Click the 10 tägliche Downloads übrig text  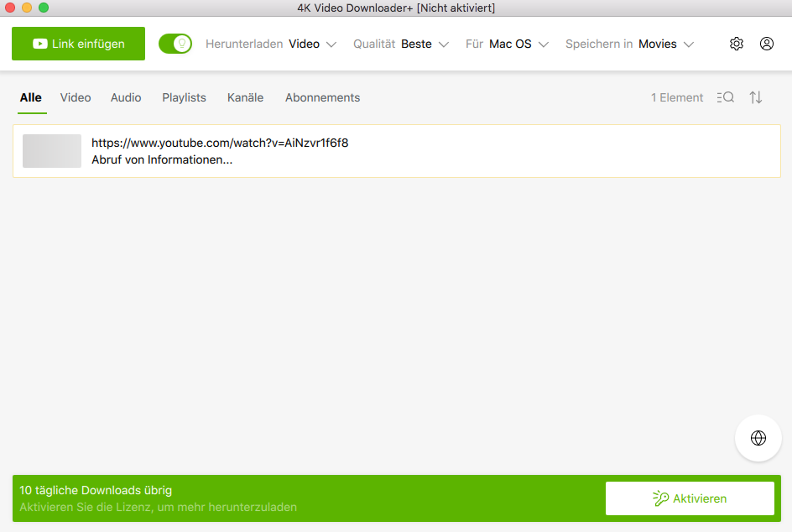click(x=96, y=490)
